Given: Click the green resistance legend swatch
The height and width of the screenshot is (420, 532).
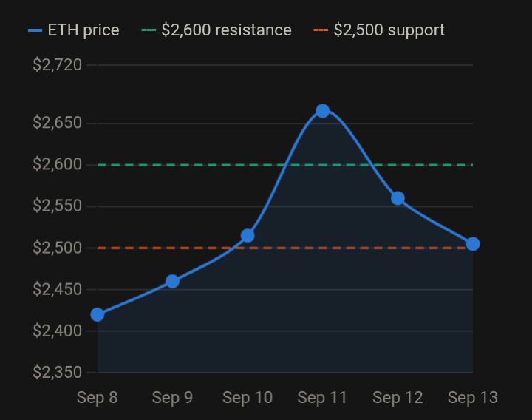Looking at the screenshot, I should [x=149, y=30].
